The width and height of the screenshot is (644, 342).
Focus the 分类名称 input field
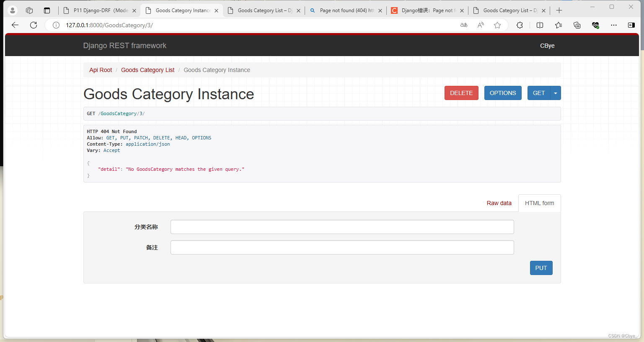pyautogui.click(x=342, y=227)
